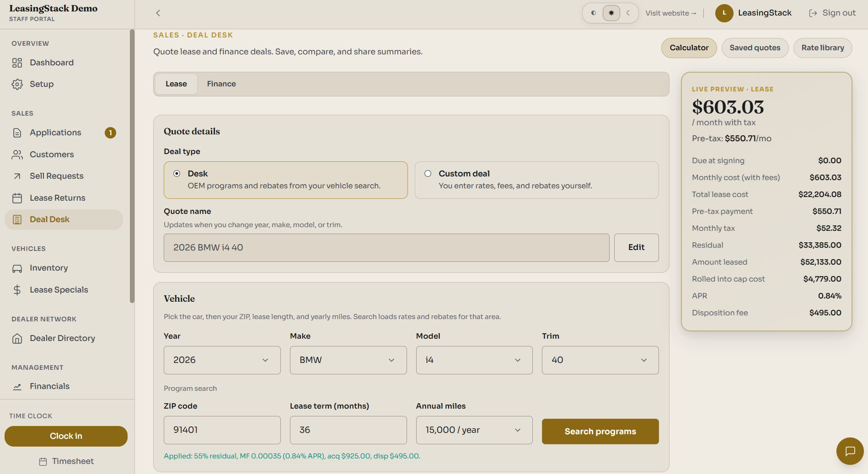
Task: Open Setup gear icon
Action: (17, 84)
